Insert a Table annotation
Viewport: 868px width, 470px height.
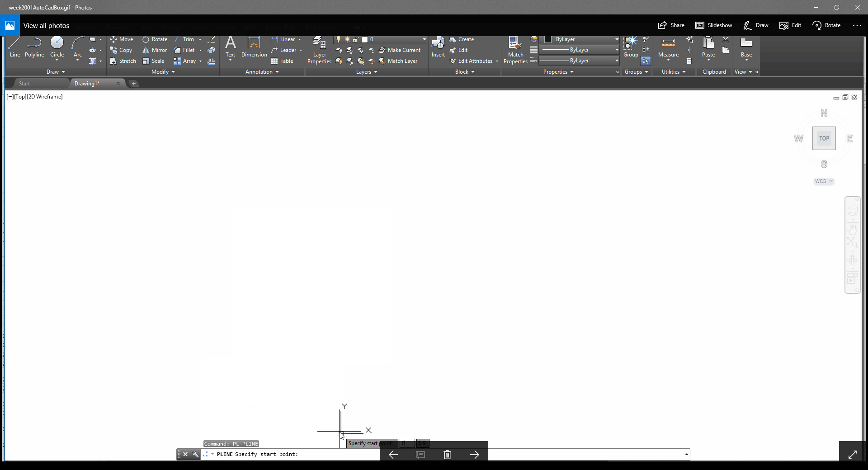pos(282,61)
